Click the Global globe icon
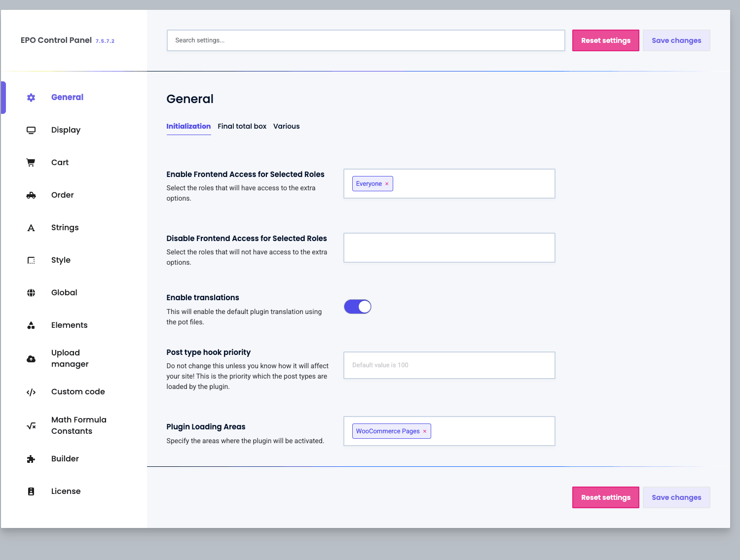 (31, 293)
